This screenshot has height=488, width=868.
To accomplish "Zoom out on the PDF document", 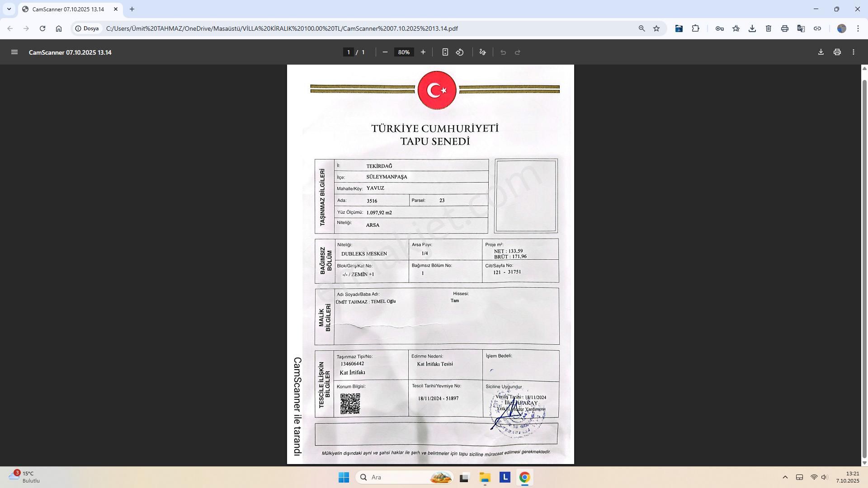I will coord(385,52).
